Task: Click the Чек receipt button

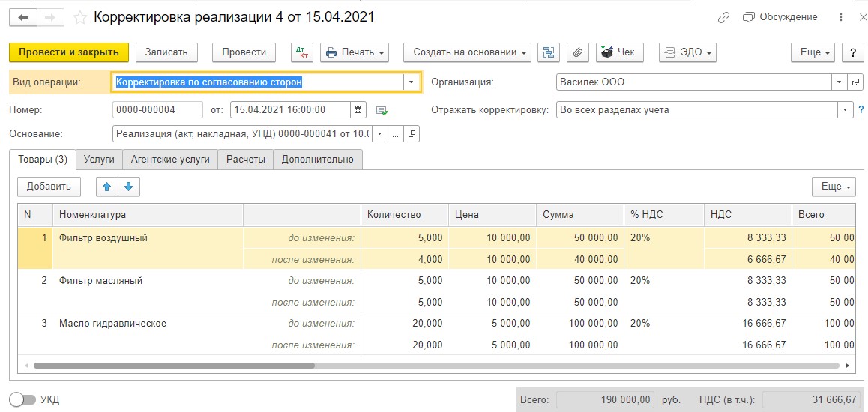Action: (x=619, y=52)
